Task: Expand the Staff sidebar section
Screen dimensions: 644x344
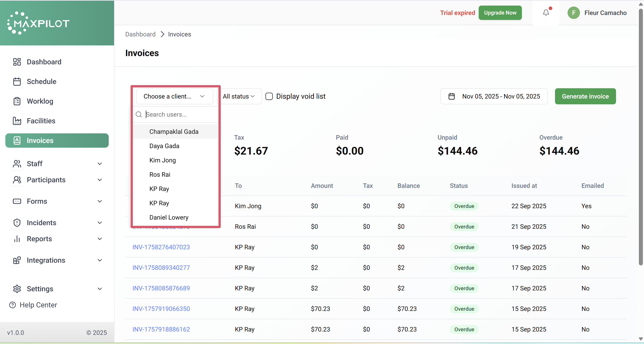Action: point(100,164)
